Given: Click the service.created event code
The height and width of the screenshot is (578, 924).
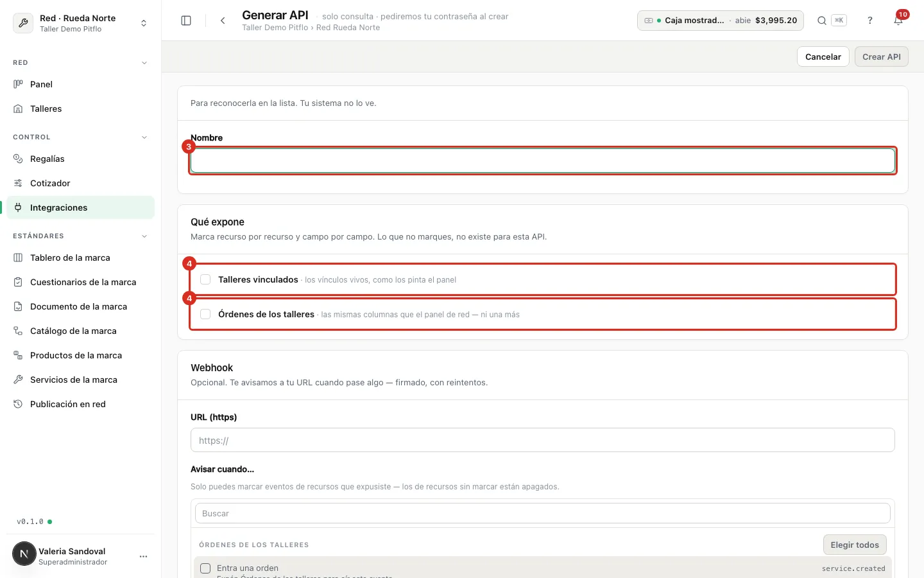Looking at the screenshot, I should (853, 568).
